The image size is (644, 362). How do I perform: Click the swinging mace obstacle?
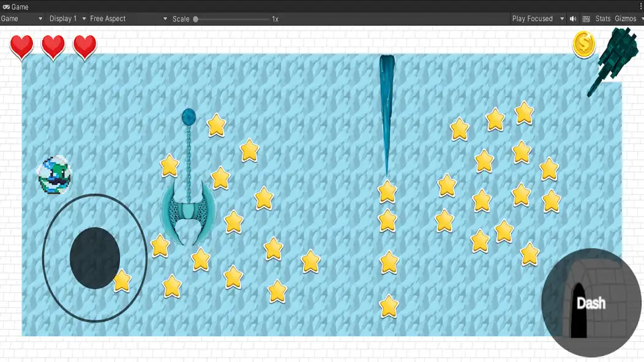[187, 211]
